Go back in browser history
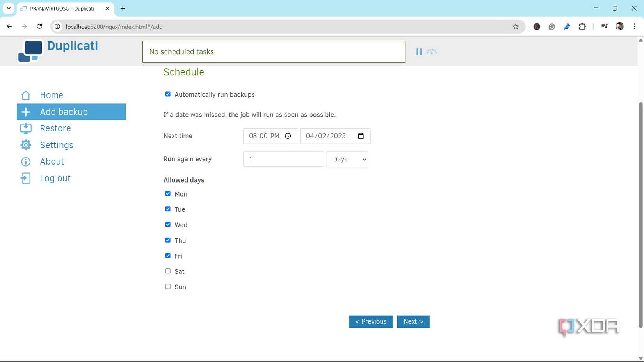Image resolution: width=644 pixels, height=362 pixels. tap(9, 27)
